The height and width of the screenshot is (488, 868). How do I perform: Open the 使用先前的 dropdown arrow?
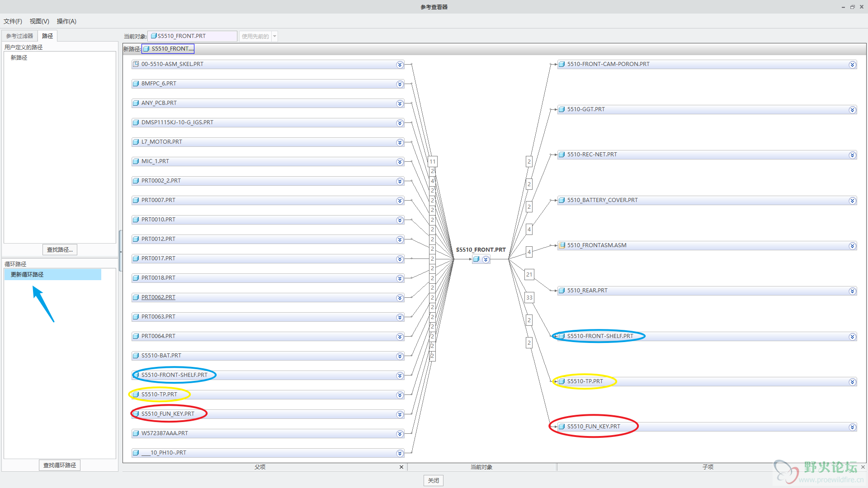tap(274, 36)
